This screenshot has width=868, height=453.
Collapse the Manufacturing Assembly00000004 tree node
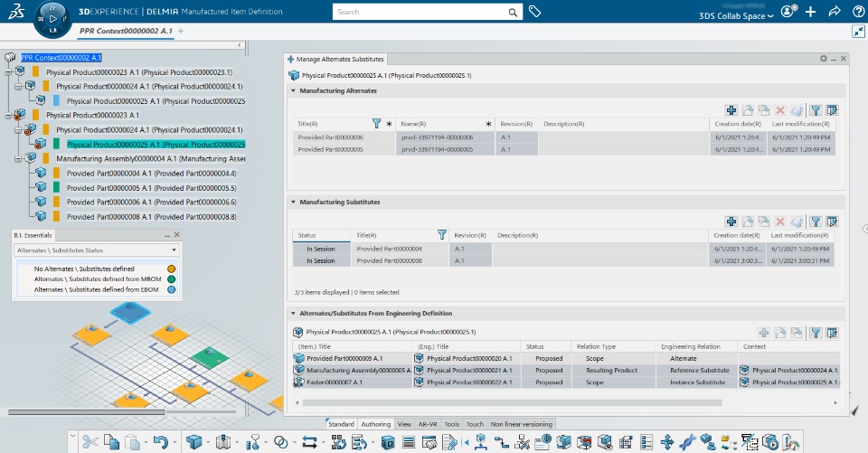18,158
